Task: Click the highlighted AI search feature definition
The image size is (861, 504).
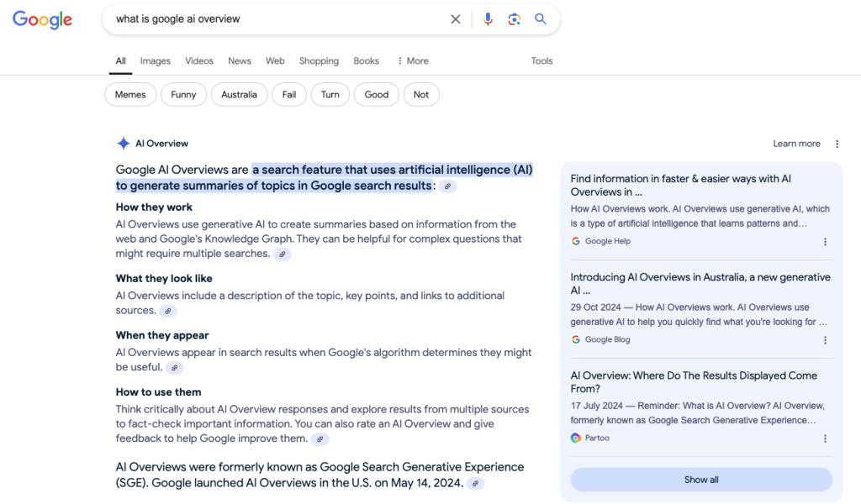Action: point(324,178)
